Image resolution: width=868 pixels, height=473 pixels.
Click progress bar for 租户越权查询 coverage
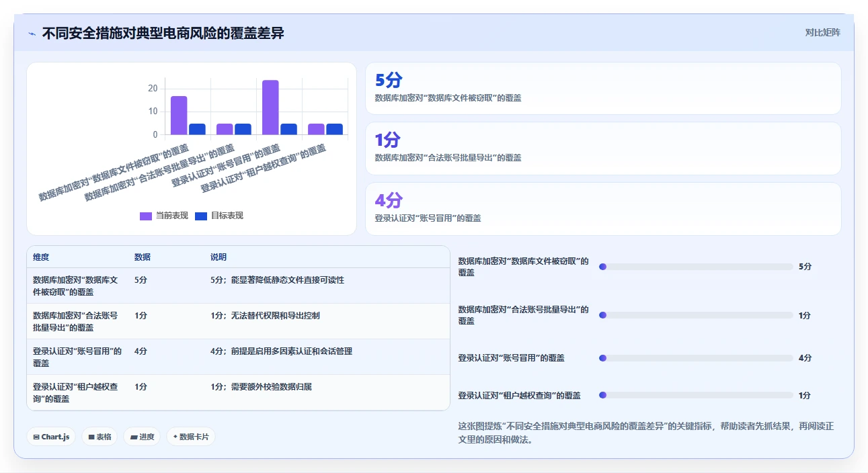(696, 396)
